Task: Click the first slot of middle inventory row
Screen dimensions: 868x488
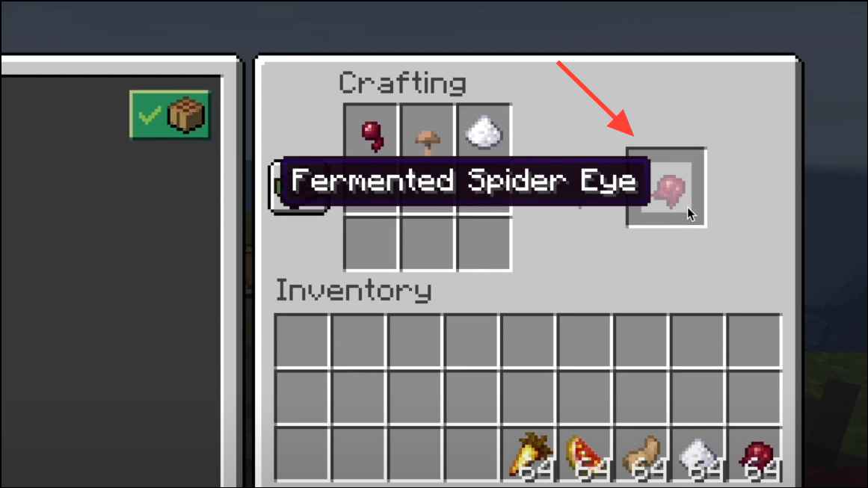Action: [x=302, y=398]
